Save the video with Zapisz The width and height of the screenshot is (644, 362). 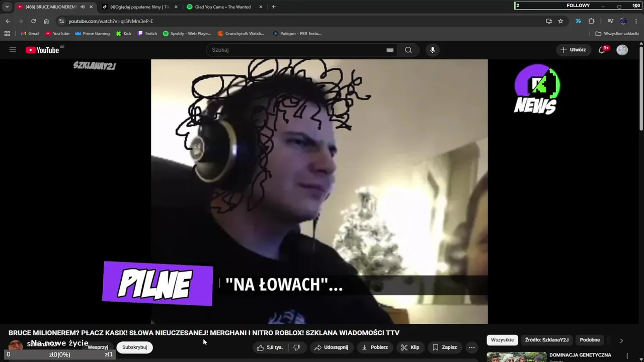(x=445, y=347)
